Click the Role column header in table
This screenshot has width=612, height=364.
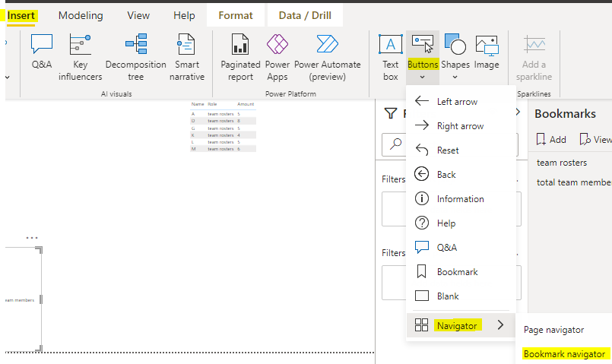pyautogui.click(x=212, y=104)
